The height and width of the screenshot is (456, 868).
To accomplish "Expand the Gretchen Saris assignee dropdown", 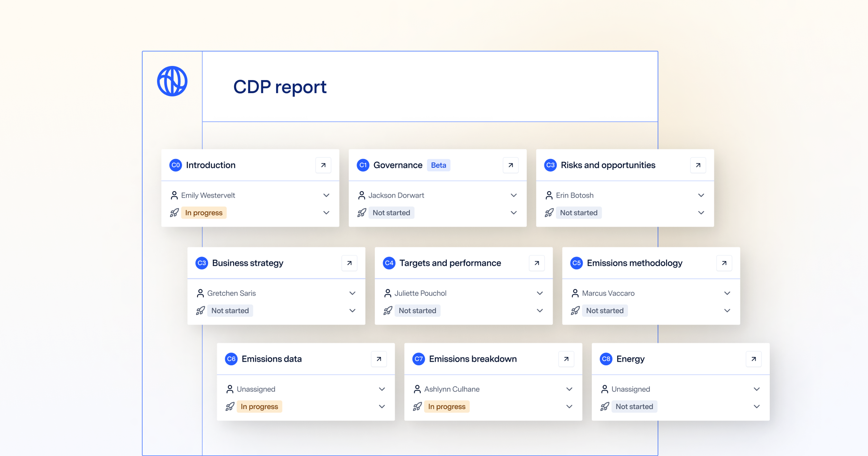I will [352, 293].
